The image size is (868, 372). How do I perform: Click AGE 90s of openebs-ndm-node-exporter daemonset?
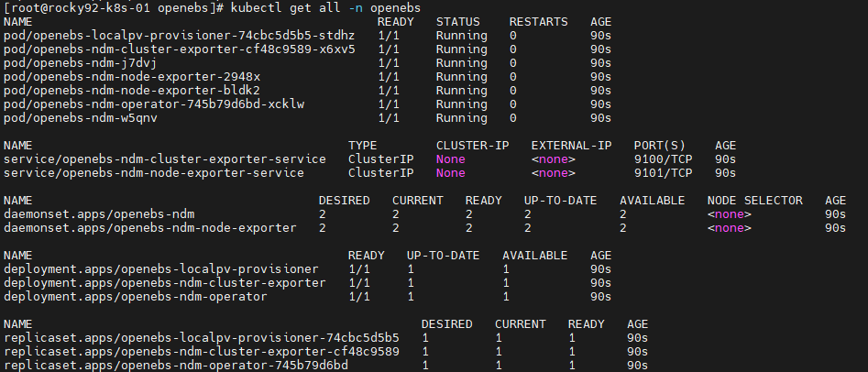(x=835, y=228)
